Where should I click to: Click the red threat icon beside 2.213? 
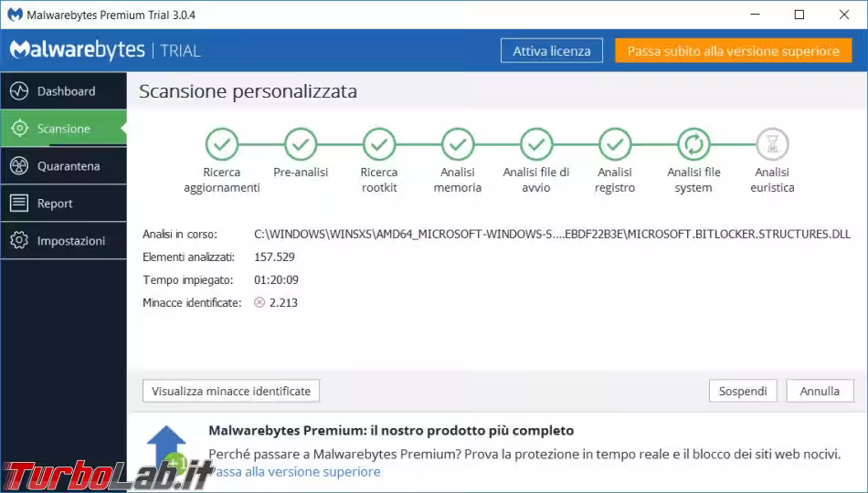click(259, 302)
